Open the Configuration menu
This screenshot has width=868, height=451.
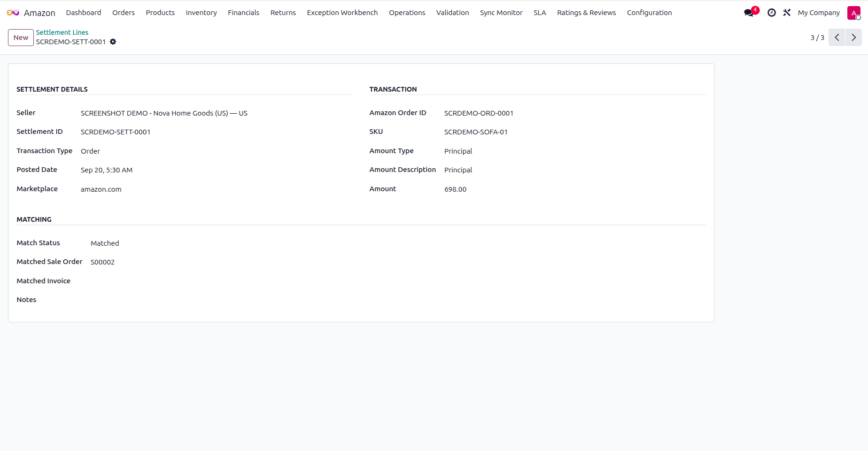(649, 13)
